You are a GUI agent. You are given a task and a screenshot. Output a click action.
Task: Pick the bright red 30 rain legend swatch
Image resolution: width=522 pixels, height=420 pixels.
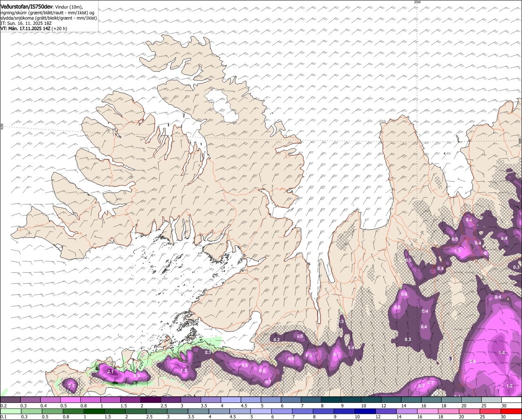(511, 411)
